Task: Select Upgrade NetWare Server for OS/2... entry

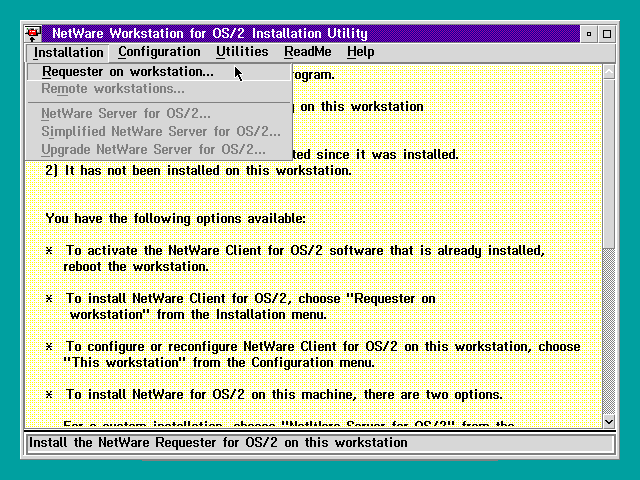Action: coord(159,149)
